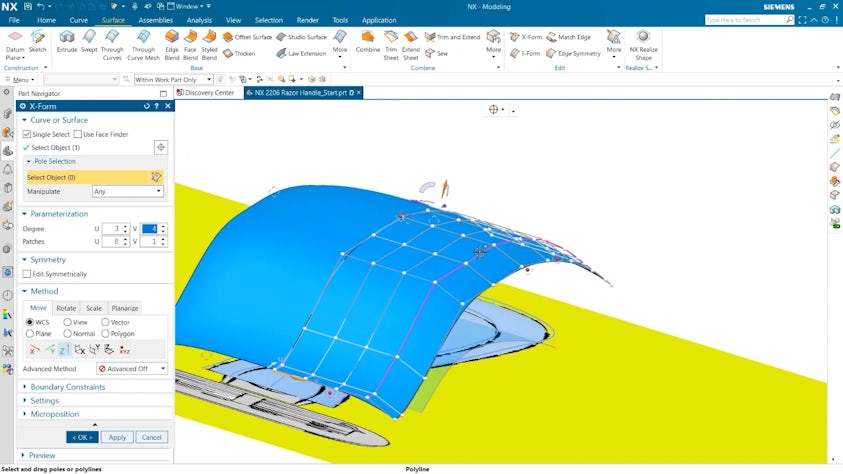843x474 pixels.
Task: Activate Through Curve Mesh tool
Action: pyautogui.click(x=143, y=45)
